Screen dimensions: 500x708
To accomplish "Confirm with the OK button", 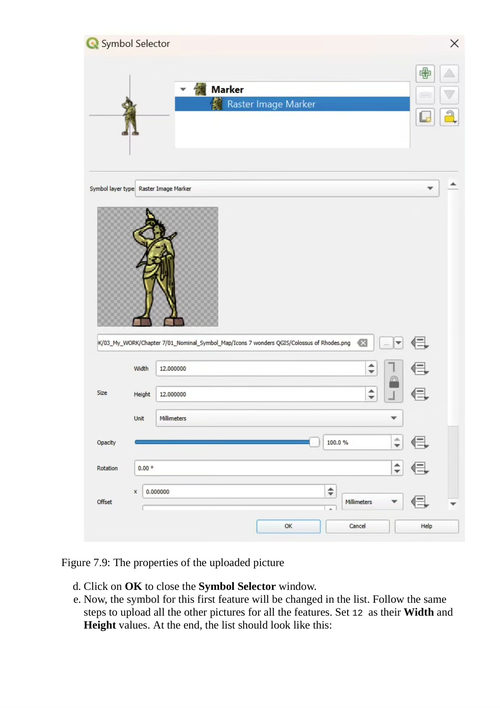I will pyautogui.click(x=288, y=526).
